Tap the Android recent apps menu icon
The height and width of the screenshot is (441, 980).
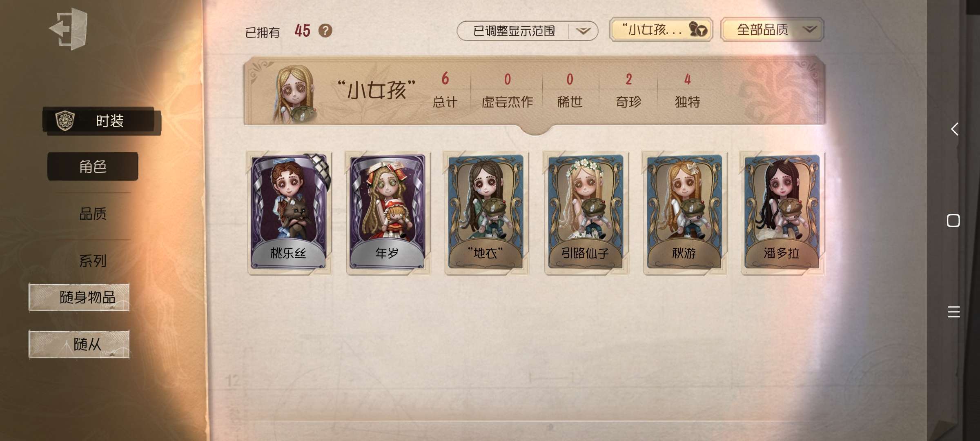point(954,312)
